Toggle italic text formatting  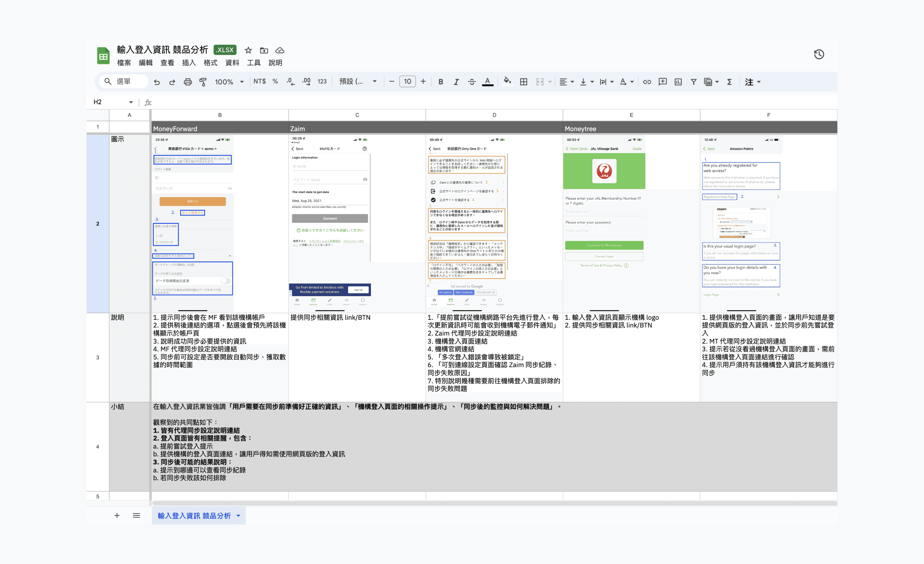[x=456, y=82]
